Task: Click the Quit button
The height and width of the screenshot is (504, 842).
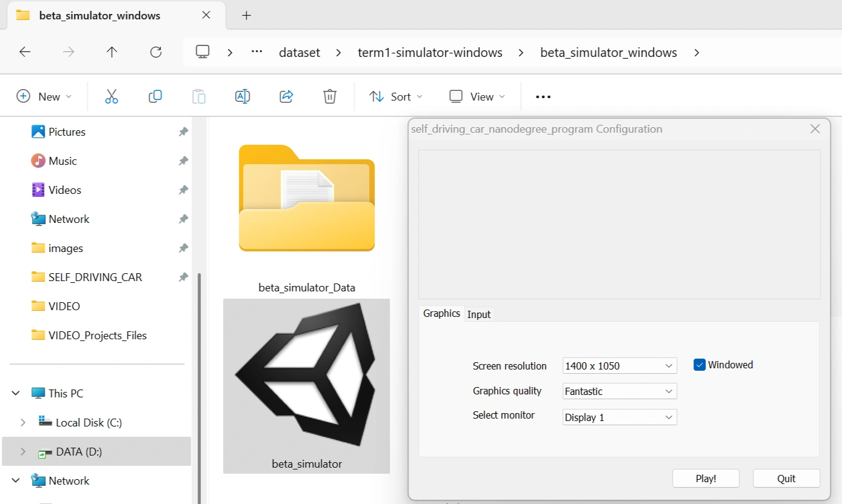Action: click(x=786, y=478)
